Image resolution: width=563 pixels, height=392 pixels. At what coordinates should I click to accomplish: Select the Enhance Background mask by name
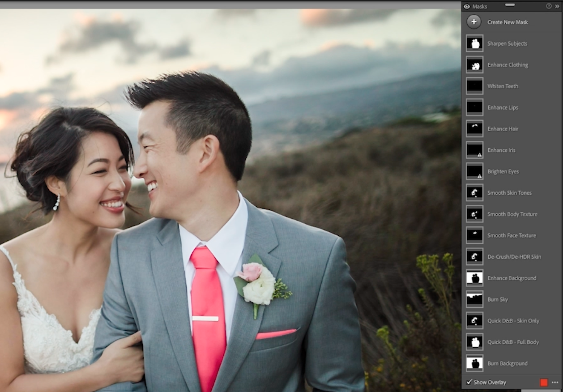[512, 278]
